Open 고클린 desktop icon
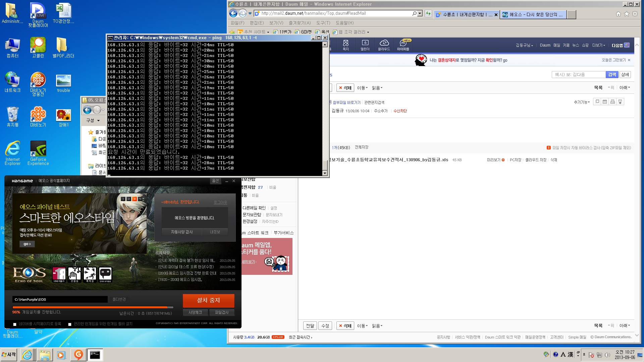644x362 pixels. click(x=38, y=48)
